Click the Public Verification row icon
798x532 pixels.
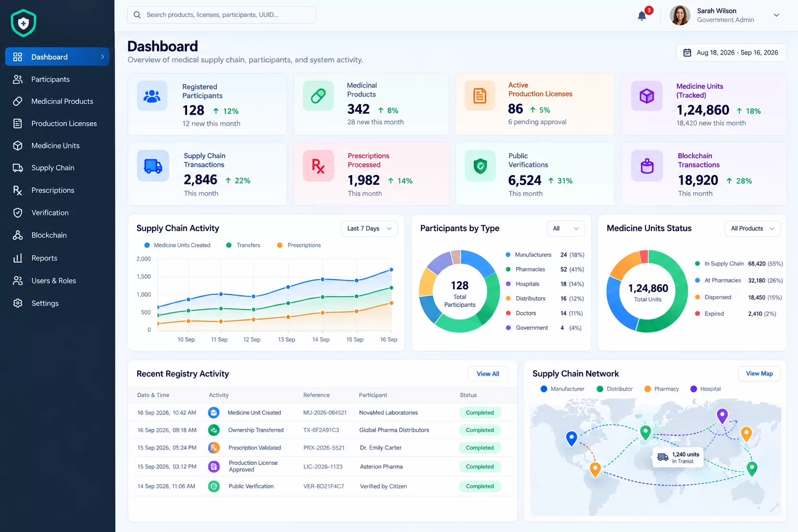click(x=214, y=486)
